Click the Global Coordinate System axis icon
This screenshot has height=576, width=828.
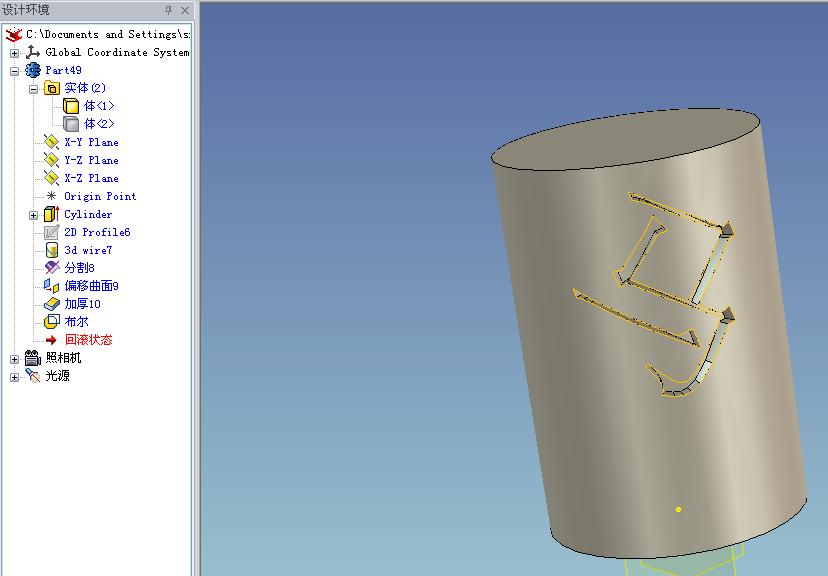click(x=33, y=52)
